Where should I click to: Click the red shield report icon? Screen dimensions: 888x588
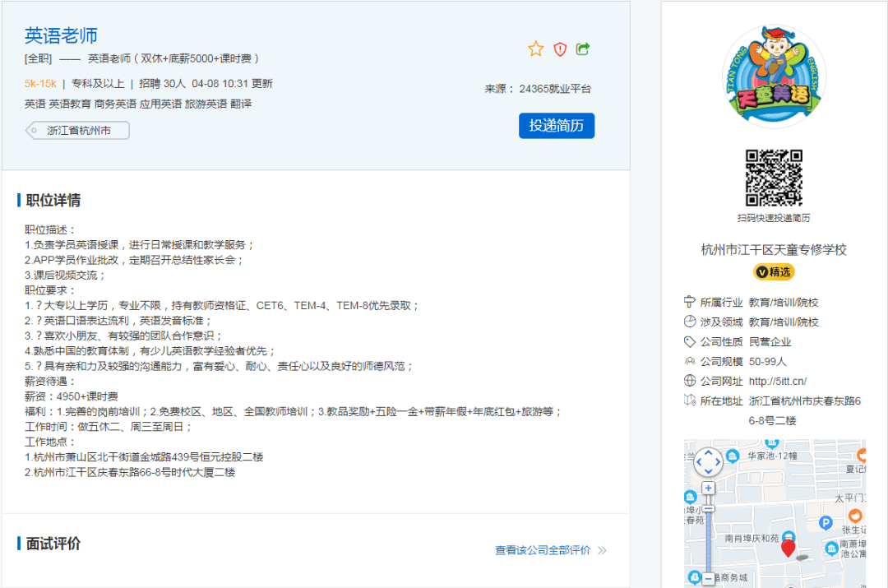(560, 49)
